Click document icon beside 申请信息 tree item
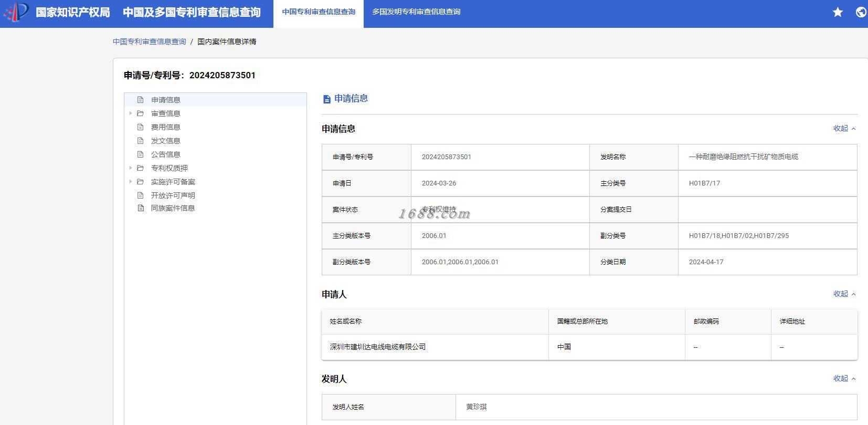The width and height of the screenshot is (868, 425). (x=140, y=100)
